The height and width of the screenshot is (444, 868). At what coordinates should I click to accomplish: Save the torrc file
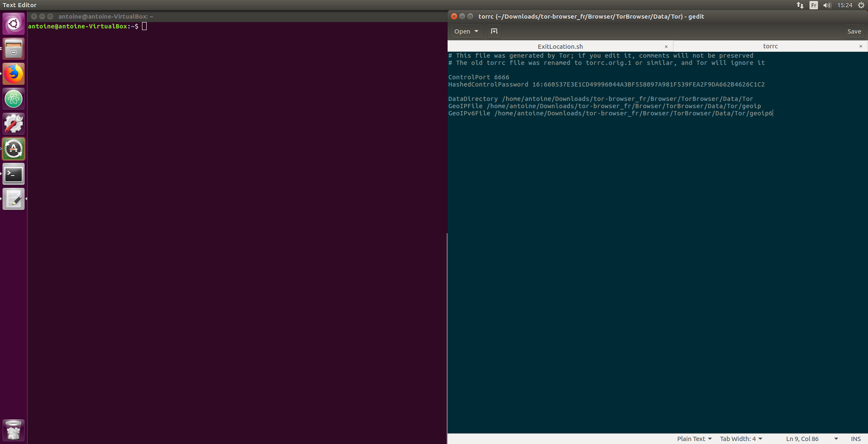(x=854, y=31)
